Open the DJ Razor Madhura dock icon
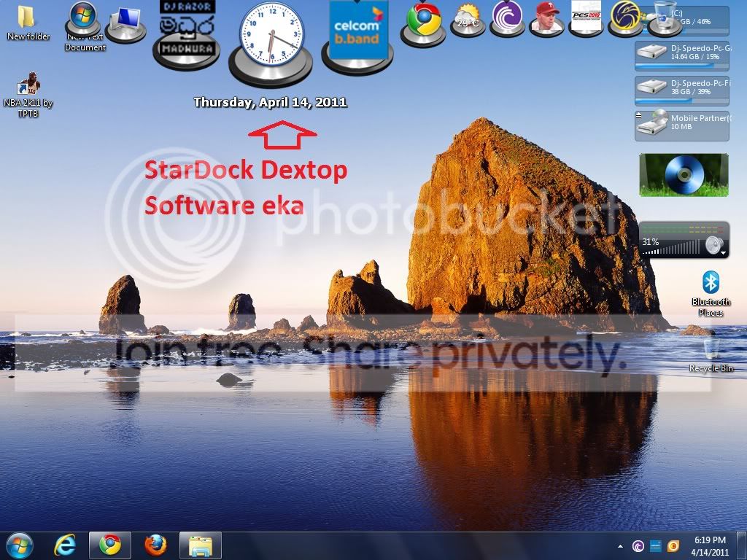This screenshot has height=560, width=747. tap(186, 28)
